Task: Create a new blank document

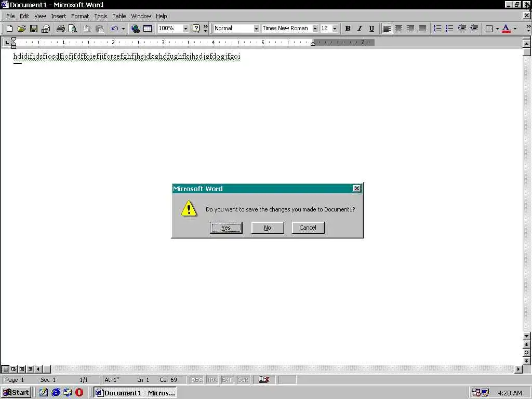Action: pos(9,29)
